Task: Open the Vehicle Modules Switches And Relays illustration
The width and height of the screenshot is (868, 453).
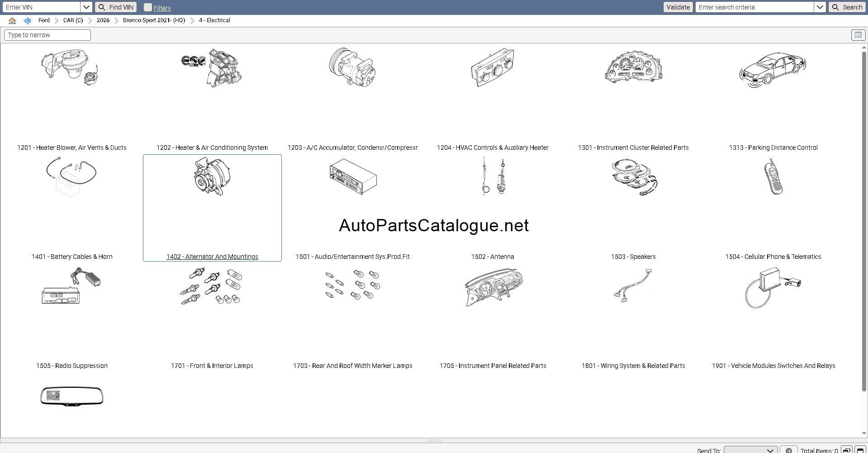Action: tap(773, 288)
